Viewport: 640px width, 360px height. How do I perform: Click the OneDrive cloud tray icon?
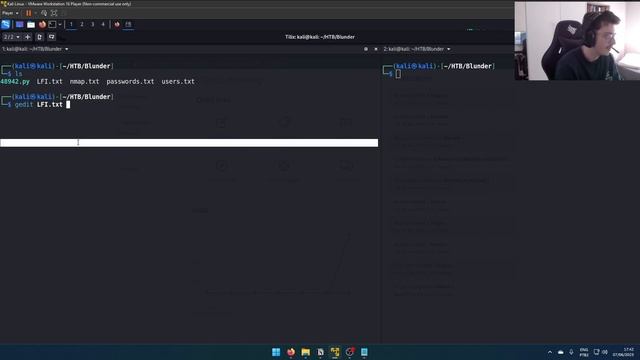tap(561, 352)
